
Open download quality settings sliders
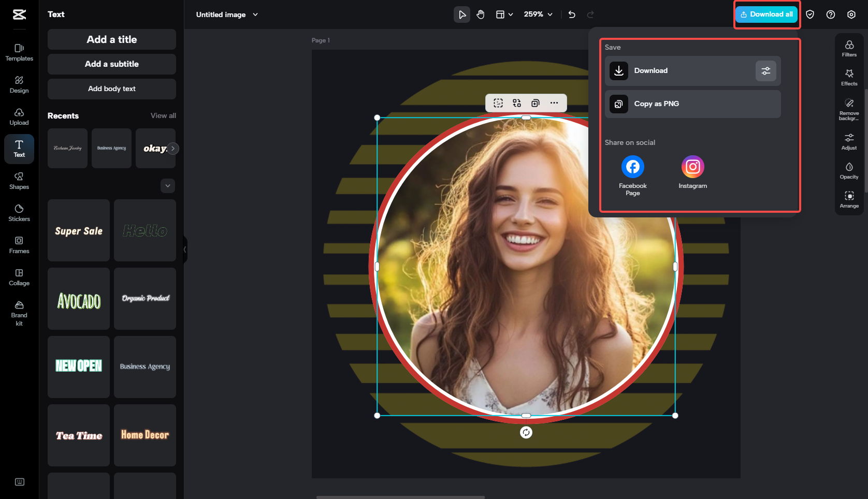tap(766, 70)
